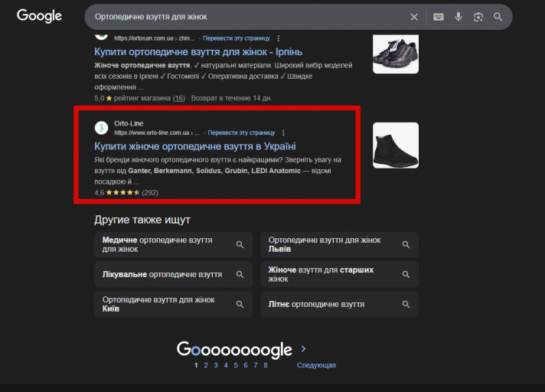545x392 pixels.
Task: Search 'Медичне ортопедичне взуття для жінок' suggestion
Action: tap(174, 245)
